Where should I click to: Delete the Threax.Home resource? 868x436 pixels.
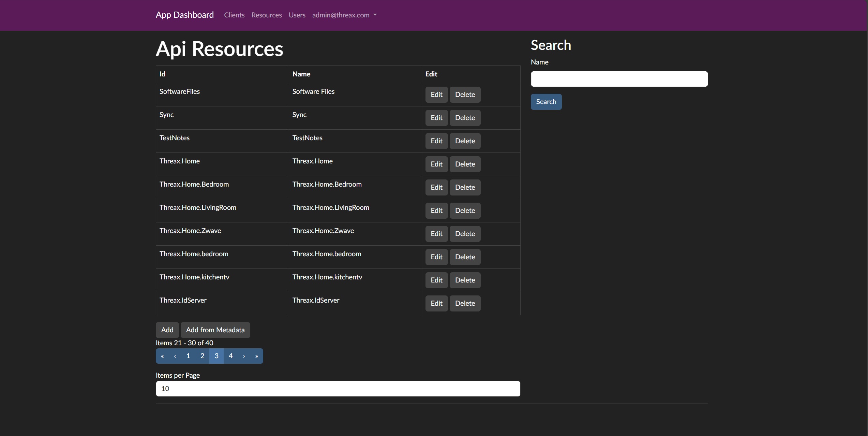pos(465,164)
